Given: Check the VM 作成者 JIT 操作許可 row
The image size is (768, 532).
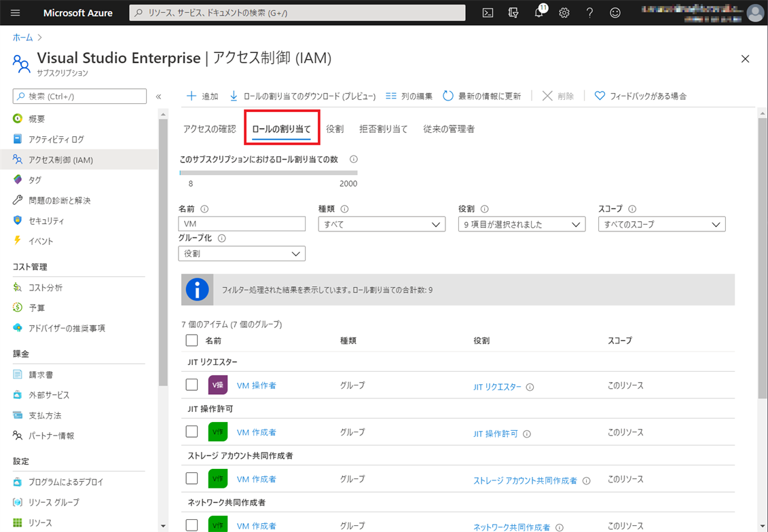Looking at the screenshot, I should pyautogui.click(x=192, y=432).
